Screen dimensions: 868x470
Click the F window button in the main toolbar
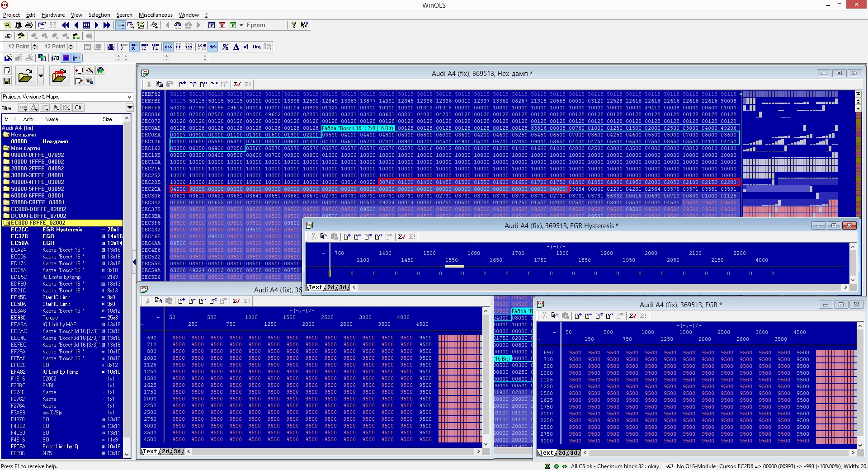[211, 25]
